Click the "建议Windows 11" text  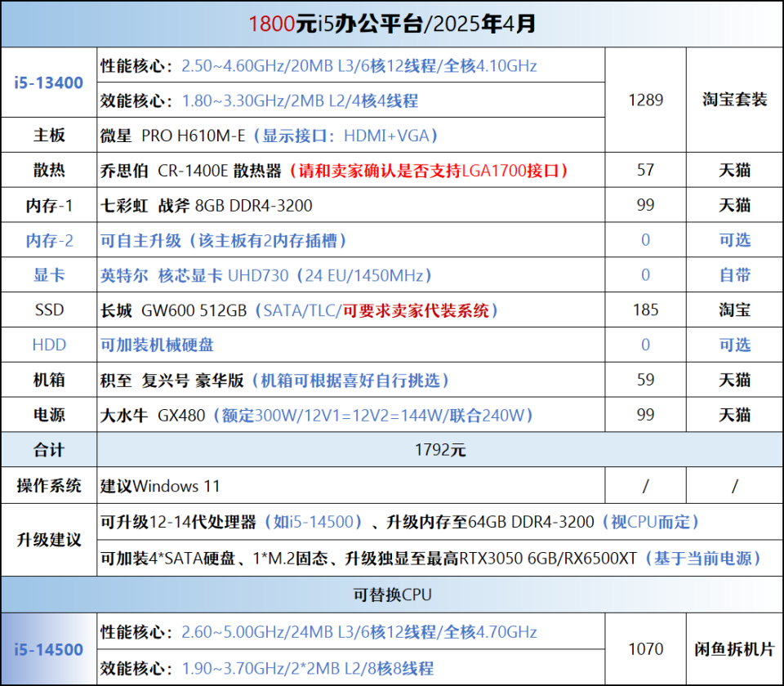tap(160, 486)
